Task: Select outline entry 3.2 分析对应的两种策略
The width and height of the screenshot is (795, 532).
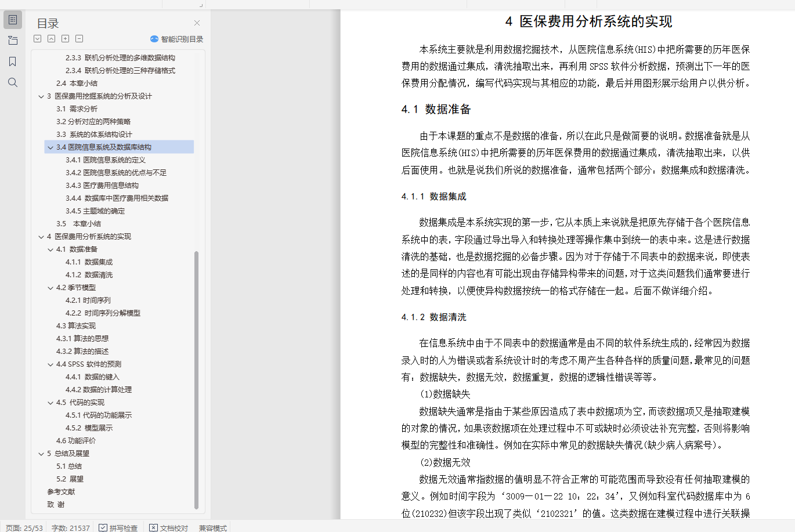Action: (93, 122)
